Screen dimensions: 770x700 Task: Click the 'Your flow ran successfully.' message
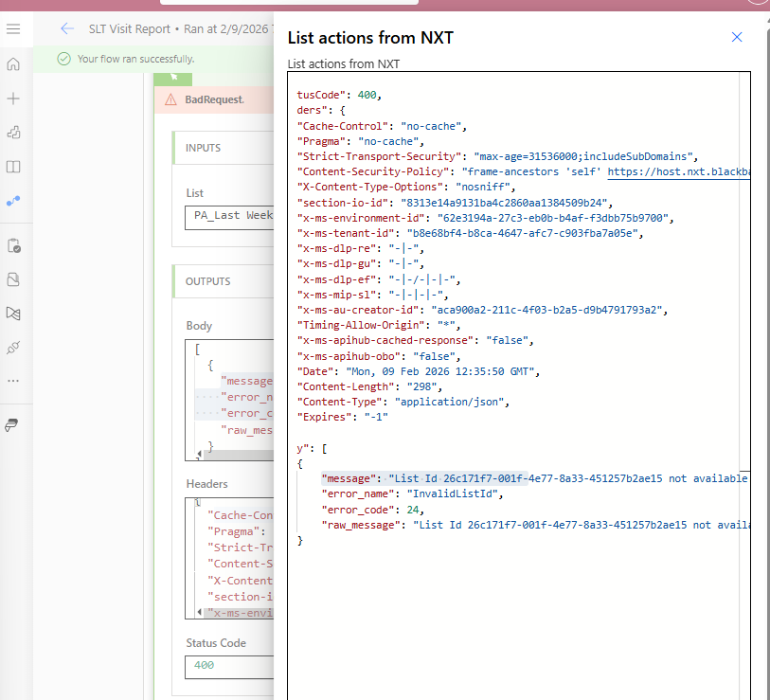[136, 59]
